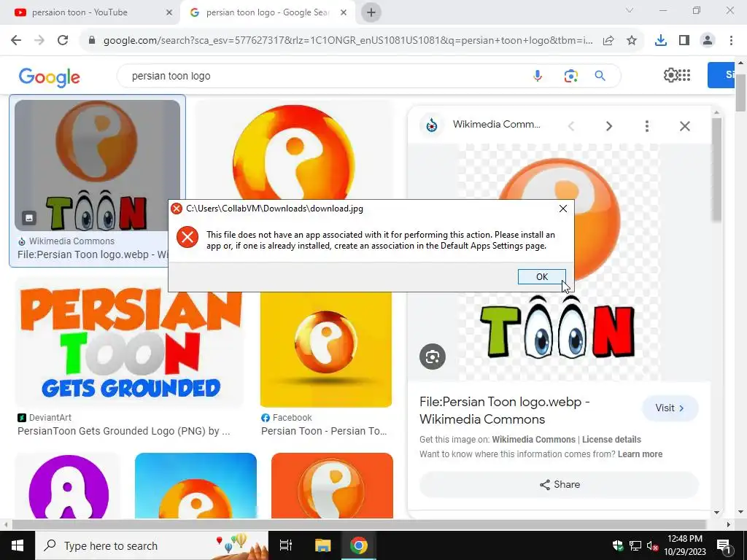
Task: Open the taskbar clock and date
Action: coord(684,545)
